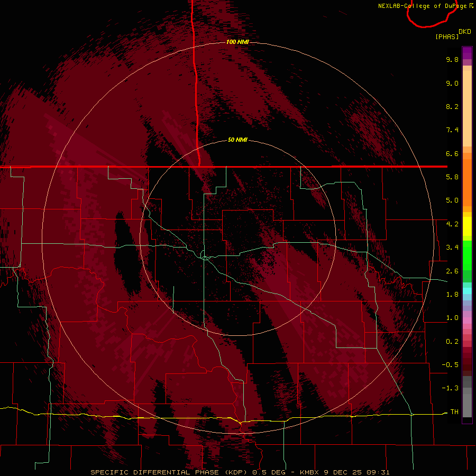Click the -0.5 value on the scale
476x476 pixels.
click(x=450, y=365)
